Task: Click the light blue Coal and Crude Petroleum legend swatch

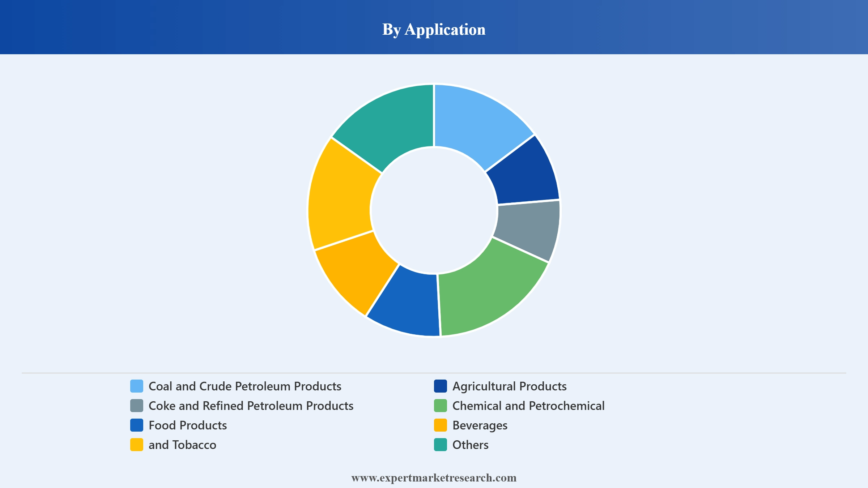Action: click(x=137, y=386)
